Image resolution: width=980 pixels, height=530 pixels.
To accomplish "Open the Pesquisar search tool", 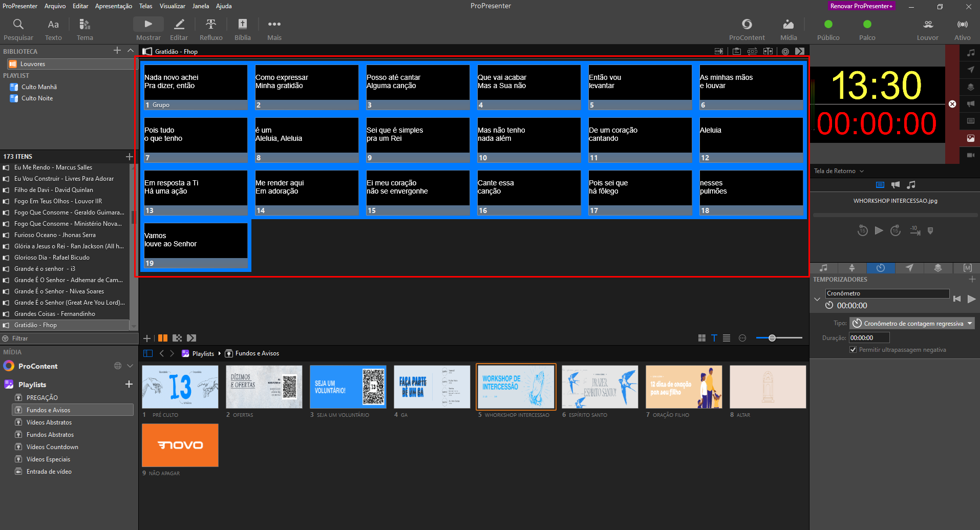I will coord(18,30).
